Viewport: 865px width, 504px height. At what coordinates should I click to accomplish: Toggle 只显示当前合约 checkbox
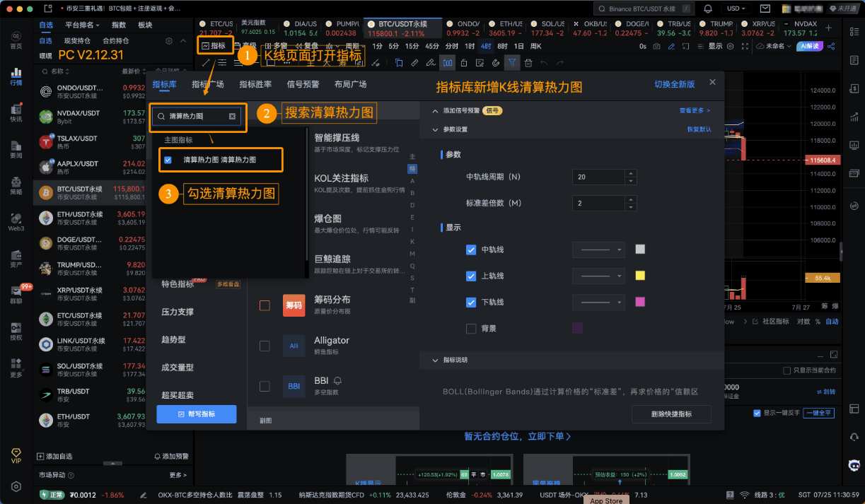click(787, 370)
